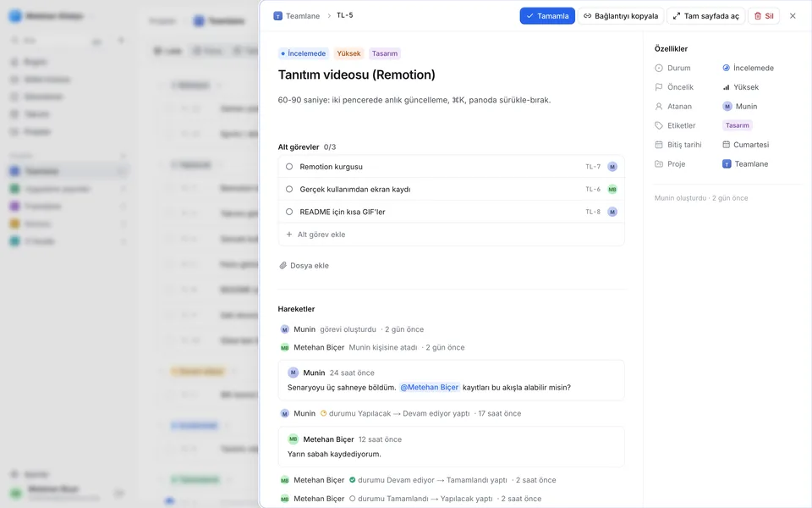
Task: Copy link with Bağlantıyı kopyala
Action: coord(620,16)
